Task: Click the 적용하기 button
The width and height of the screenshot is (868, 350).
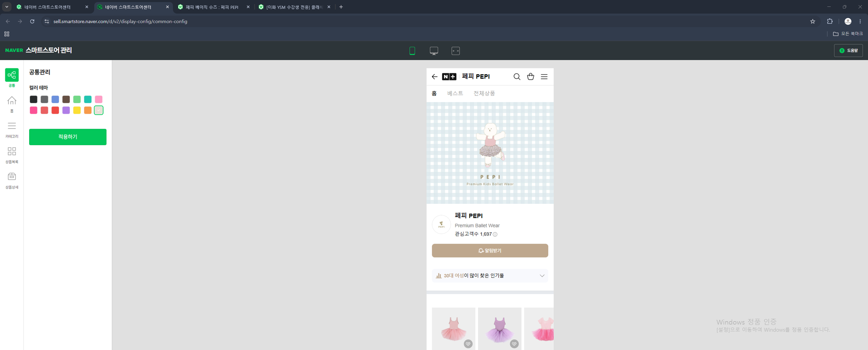Action: [68, 137]
